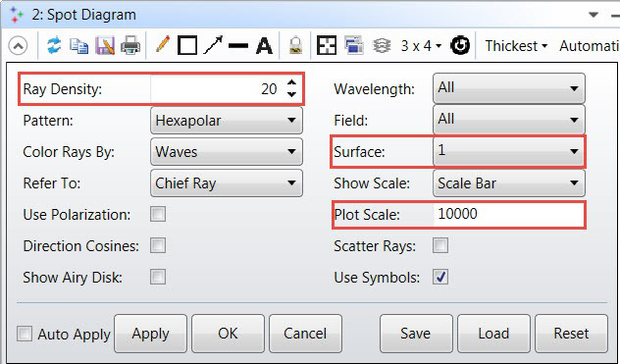Open the 3 x 4 grid layout menu
This screenshot has height=364, width=620.
(x=421, y=46)
